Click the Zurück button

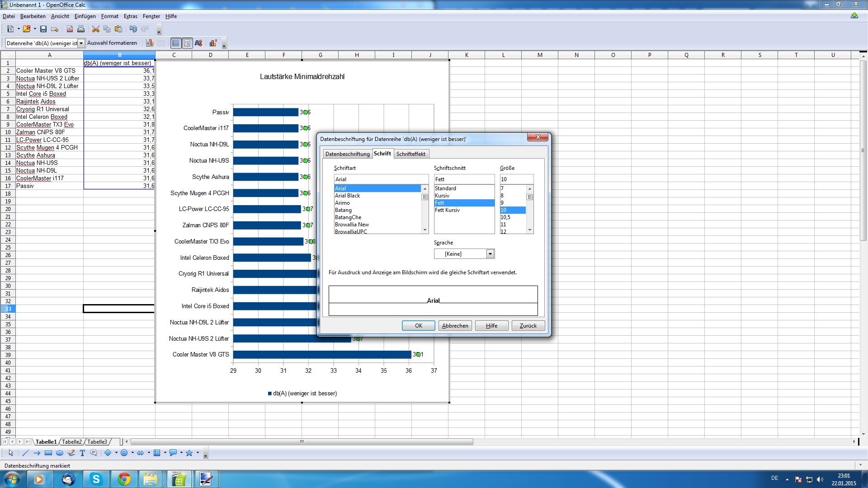coord(528,326)
